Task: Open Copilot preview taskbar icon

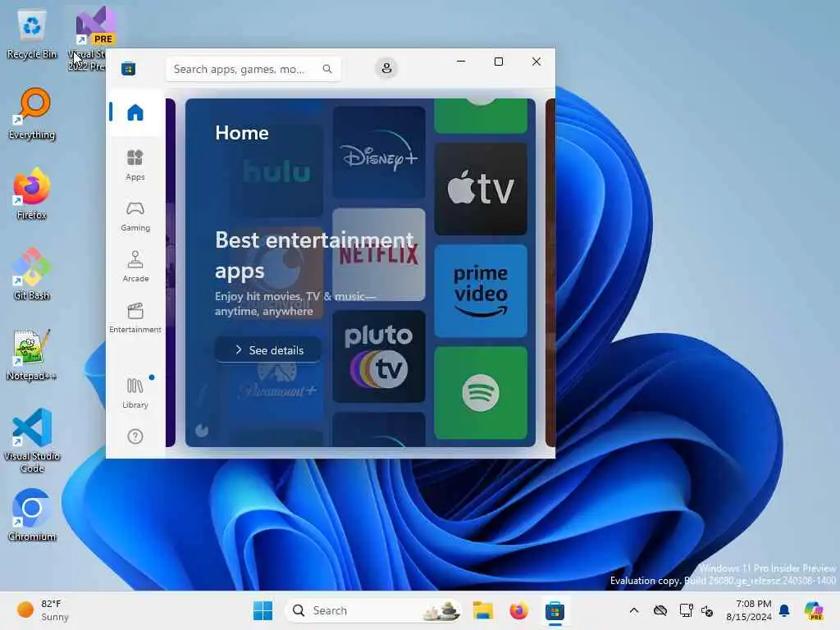Action: pyautogui.click(x=814, y=610)
